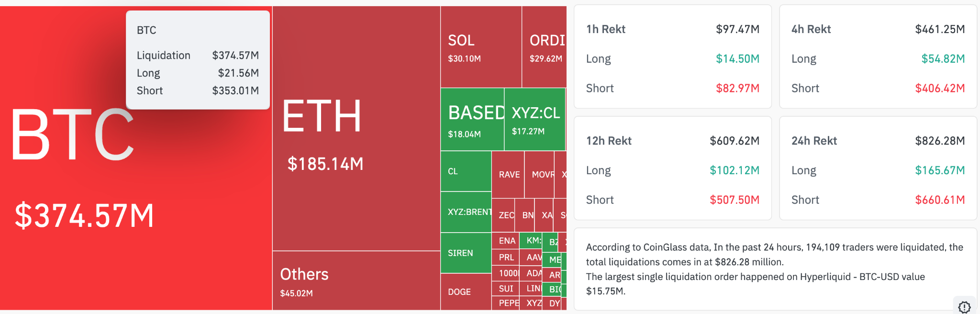Select the XYZ:CL $17.27M tile
This screenshot has width=980, height=314.
click(x=535, y=120)
